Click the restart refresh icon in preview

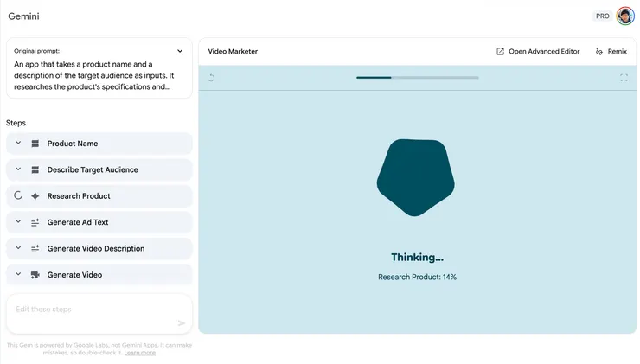pos(211,78)
